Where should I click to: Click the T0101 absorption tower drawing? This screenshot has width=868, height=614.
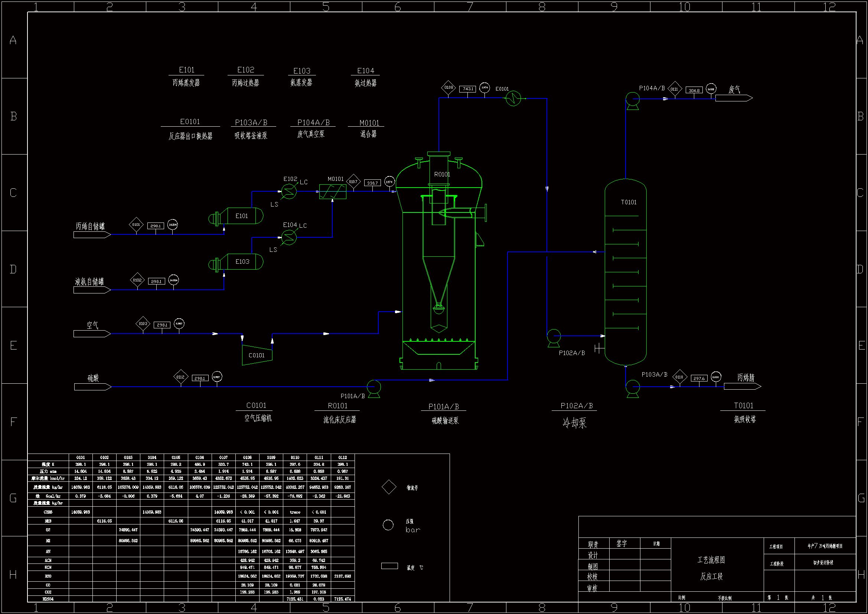pos(626,272)
